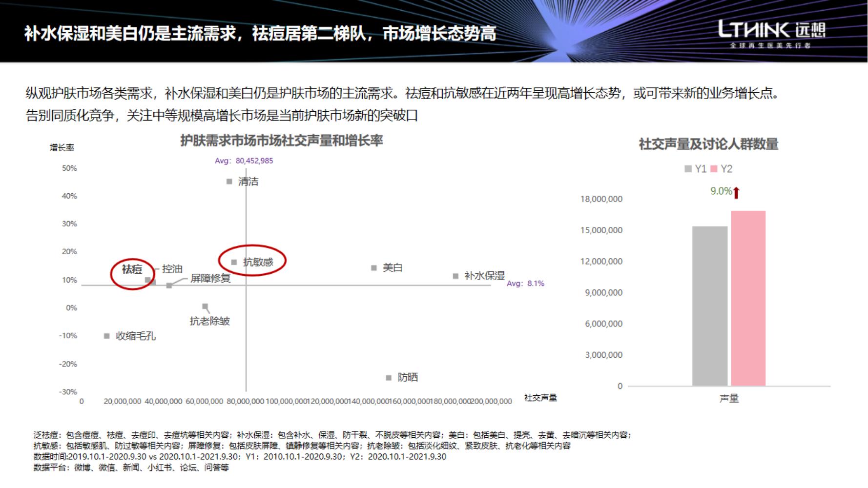Click the 补水保湿 data point
Screen dimensions: 868x488
pos(455,276)
